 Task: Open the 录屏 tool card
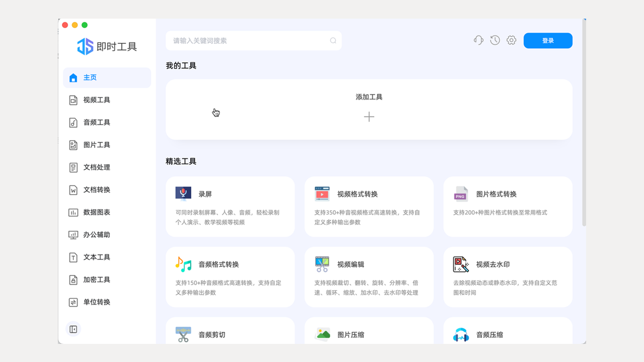[x=230, y=206]
